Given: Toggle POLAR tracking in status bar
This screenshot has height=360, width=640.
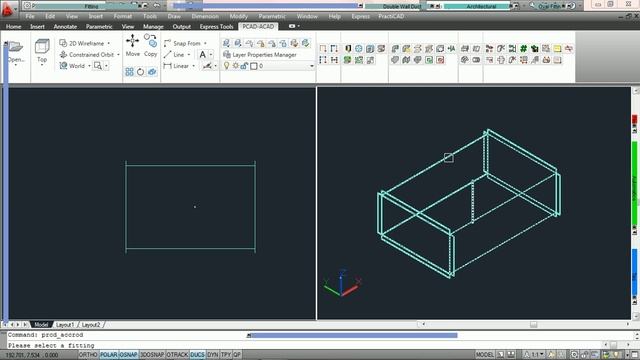Looking at the screenshot, I should (109, 355).
